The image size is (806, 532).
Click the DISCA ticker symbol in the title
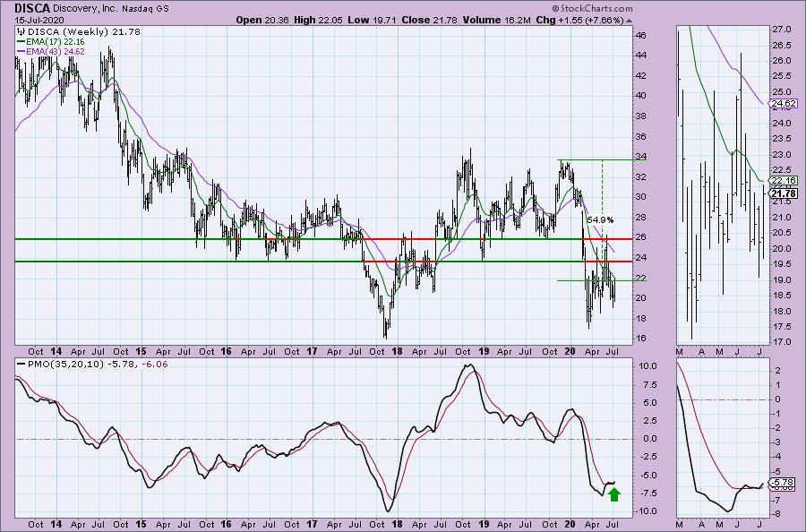click(32, 8)
